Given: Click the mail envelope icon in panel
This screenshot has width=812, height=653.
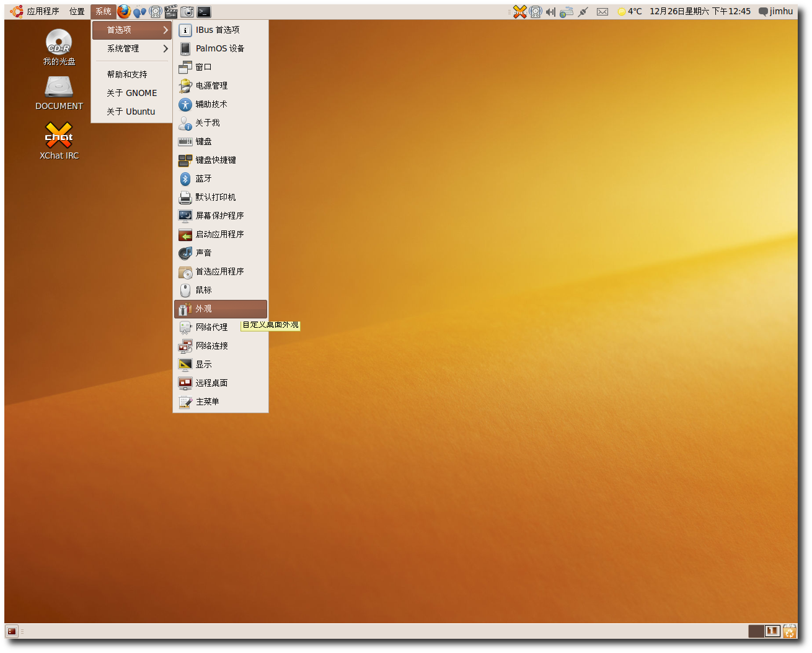Looking at the screenshot, I should pos(602,11).
